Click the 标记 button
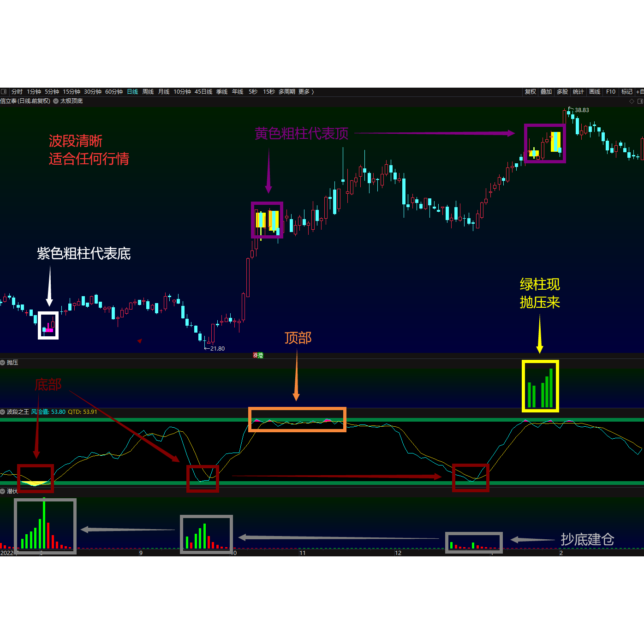Screen dimensions: 644x644 pyautogui.click(x=627, y=92)
